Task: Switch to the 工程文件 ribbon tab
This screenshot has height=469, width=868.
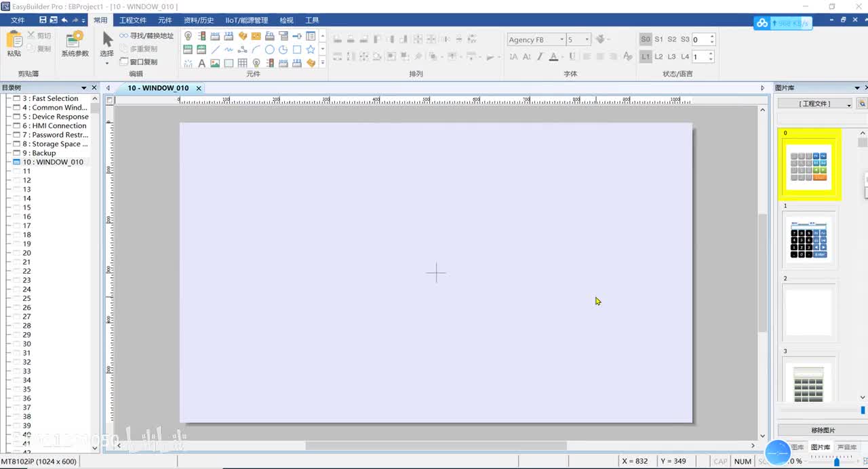Action: [133, 20]
